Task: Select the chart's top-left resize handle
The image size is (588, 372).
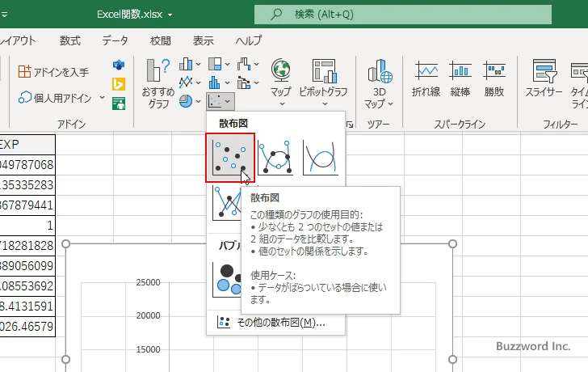Action: click(x=65, y=244)
